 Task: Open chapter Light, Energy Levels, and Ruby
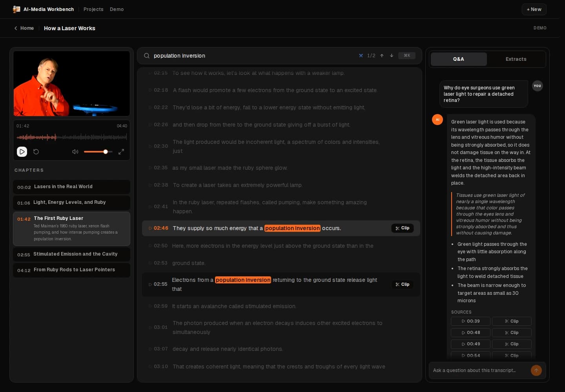pos(71,203)
